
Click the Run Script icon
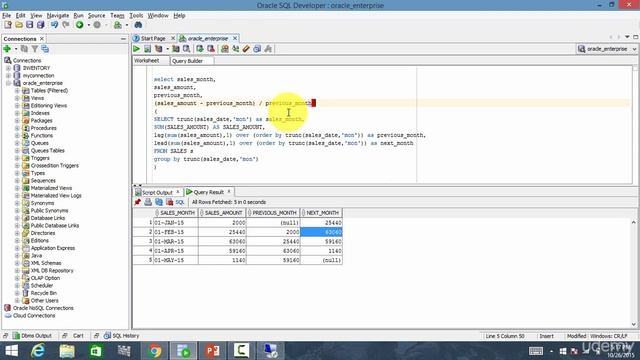click(x=147, y=49)
